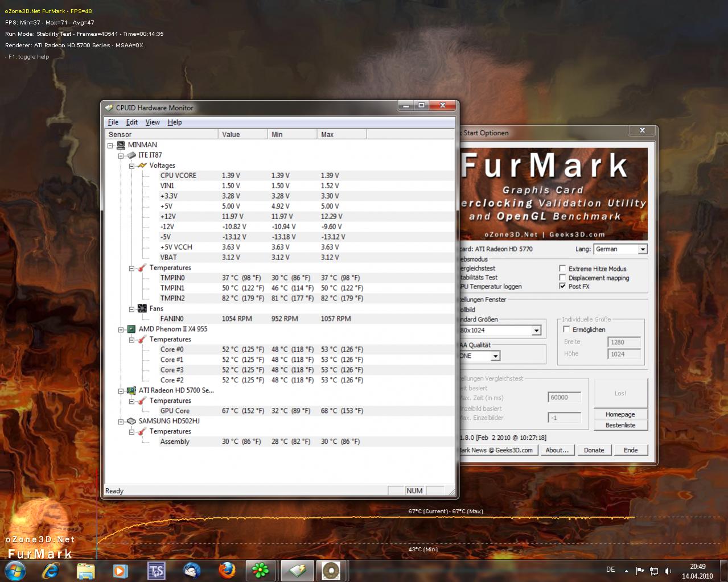Open the Lang German dropdown
Viewport: 728px width, 582px height.
[642, 249]
